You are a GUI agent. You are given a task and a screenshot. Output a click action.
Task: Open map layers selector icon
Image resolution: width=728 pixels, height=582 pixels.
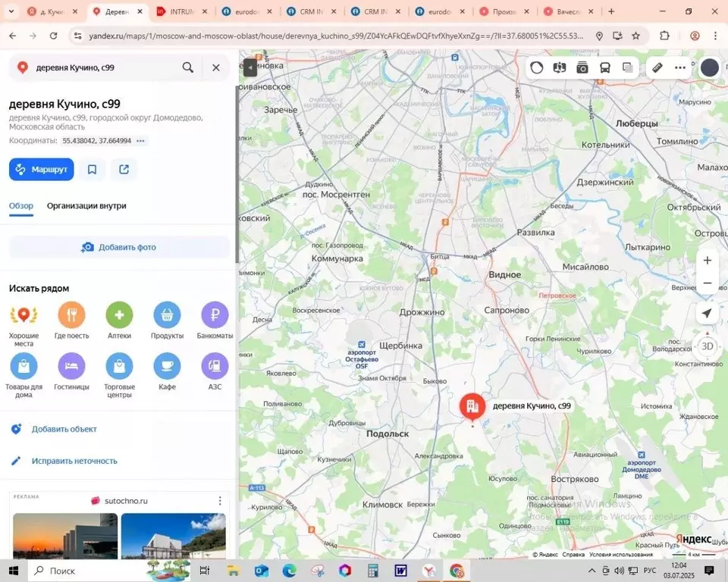(x=628, y=67)
